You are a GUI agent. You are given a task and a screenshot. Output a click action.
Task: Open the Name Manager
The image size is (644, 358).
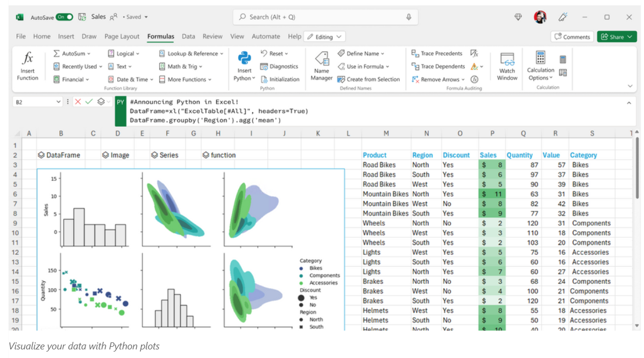(322, 66)
